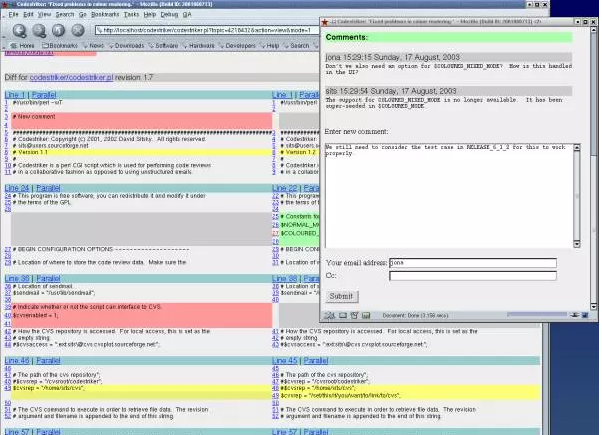Image resolution: width=602 pixels, height=435 pixels.
Task: Open the Debug menu
Action: click(169, 14)
